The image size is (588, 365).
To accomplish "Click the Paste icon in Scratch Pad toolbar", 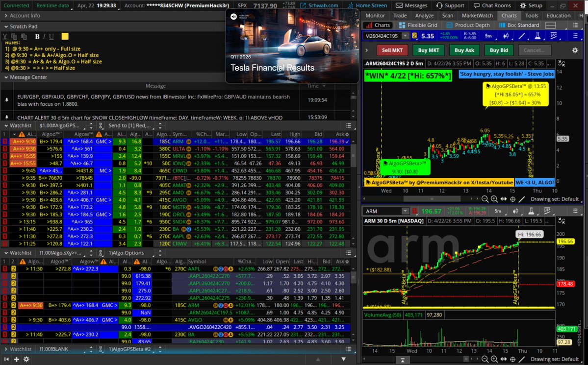I will click(x=24, y=36).
